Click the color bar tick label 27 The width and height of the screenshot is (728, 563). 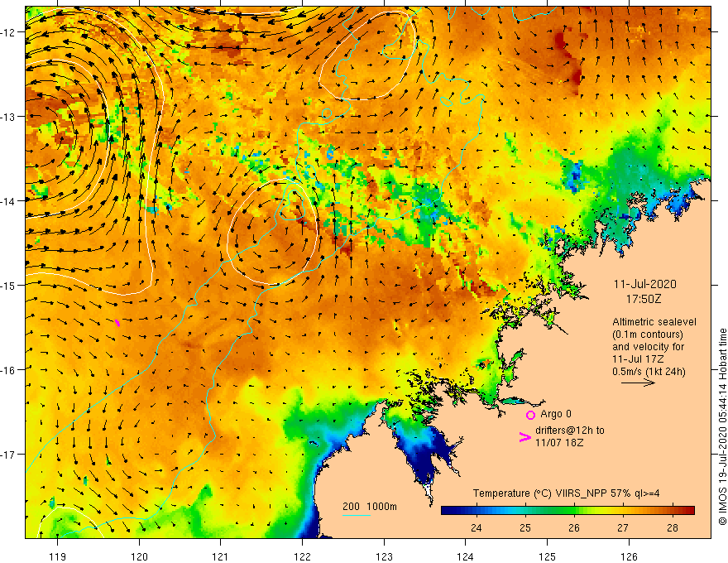tap(623, 527)
